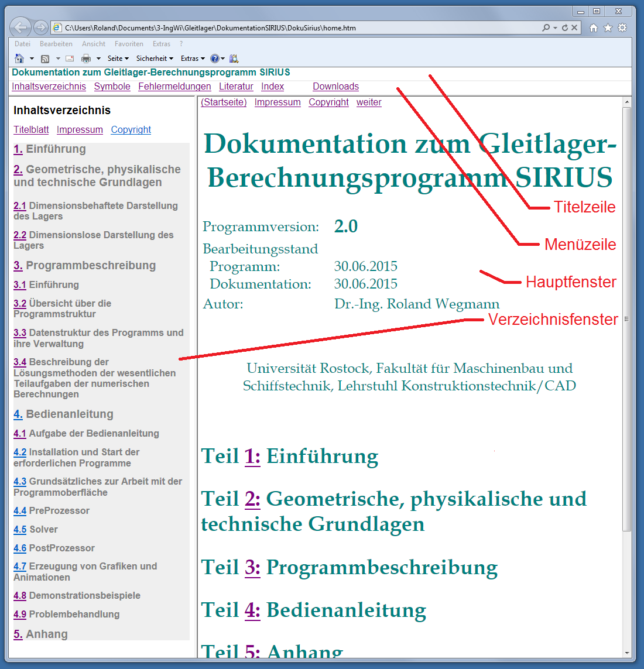Open the Ansicht menu
Image resolution: width=644 pixels, height=669 pixels.
(x=94, y=44)
